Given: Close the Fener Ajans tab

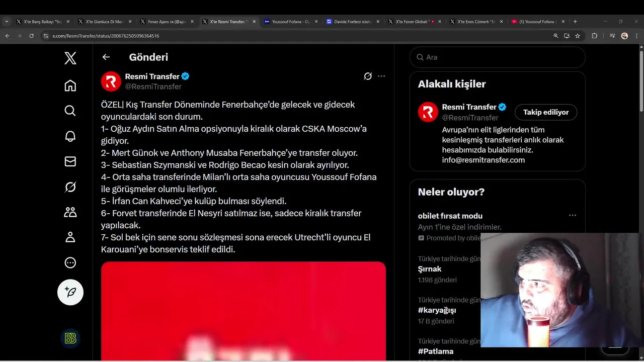Looking at the screenshot, I should (x=192, y=22).
